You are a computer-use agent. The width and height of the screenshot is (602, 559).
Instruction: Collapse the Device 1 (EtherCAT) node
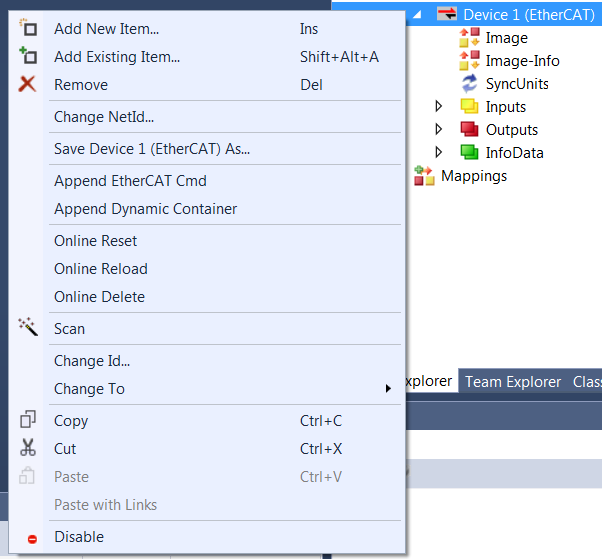(417, 15)
